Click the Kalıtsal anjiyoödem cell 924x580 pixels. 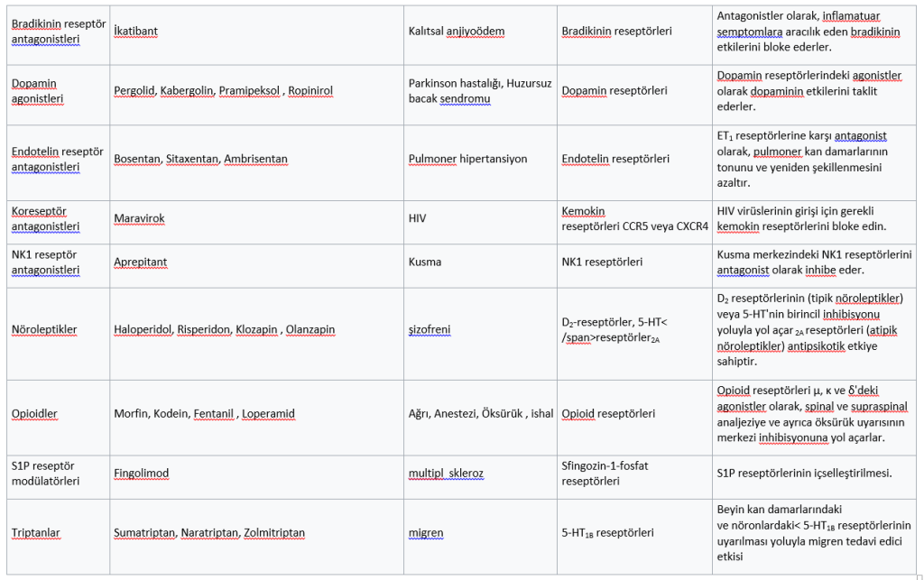(456, 31)
